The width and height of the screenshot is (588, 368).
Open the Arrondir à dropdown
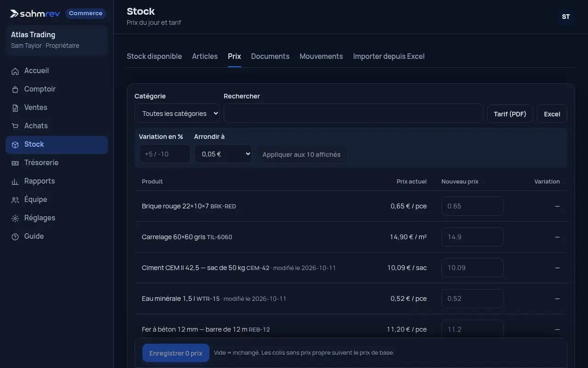click(223, 154)
